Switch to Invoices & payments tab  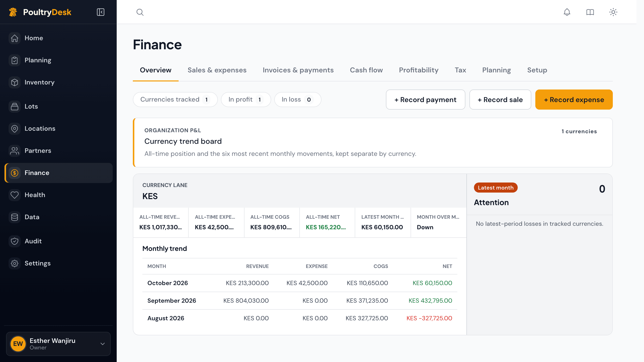tap(298, 70)
